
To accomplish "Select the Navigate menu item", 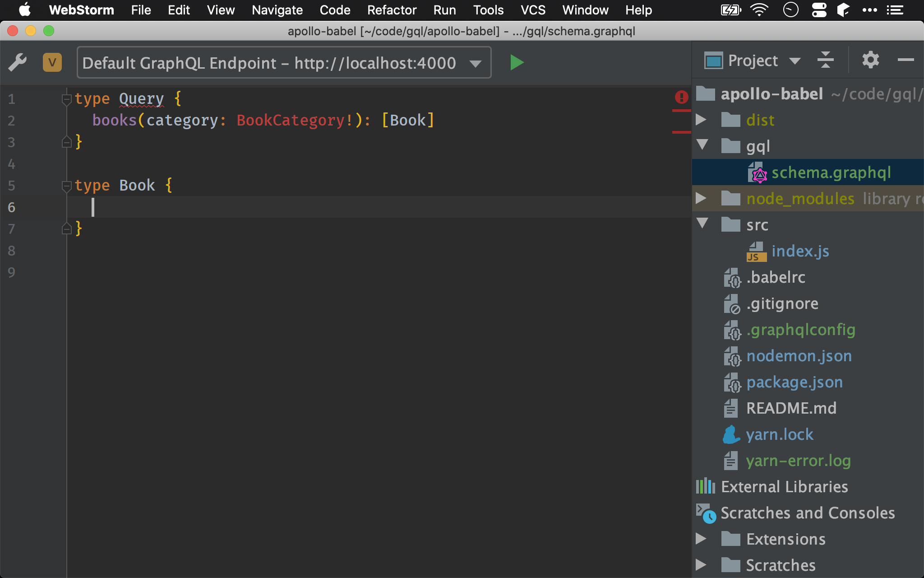I will coord(277,9).
